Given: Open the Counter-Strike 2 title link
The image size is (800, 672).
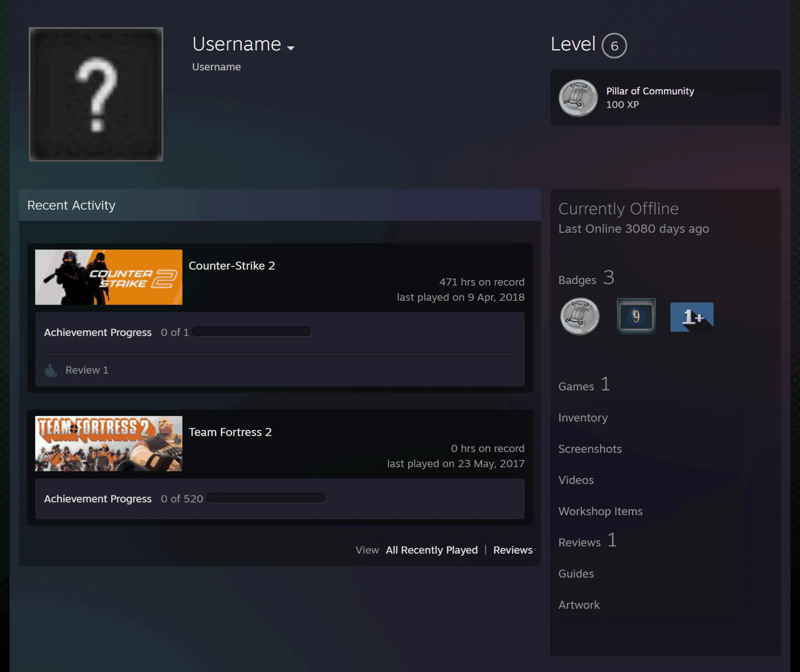Looking at the screenshot, I should [232, 265].
